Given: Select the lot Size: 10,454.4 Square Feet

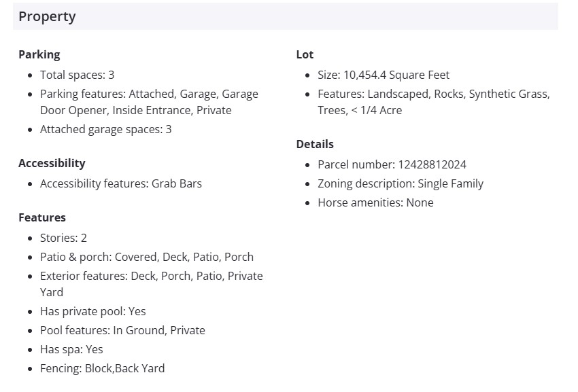Looking at the screenshot, I should pos(383,75).
